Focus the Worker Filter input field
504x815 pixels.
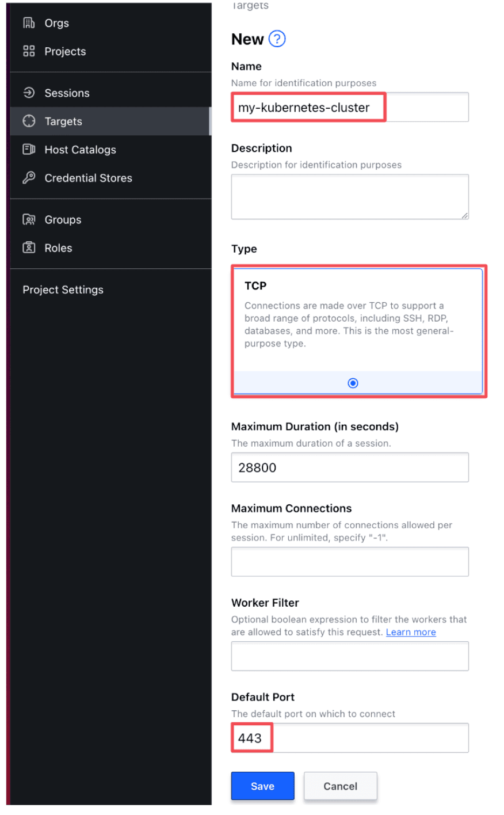(x=349, y=656)
